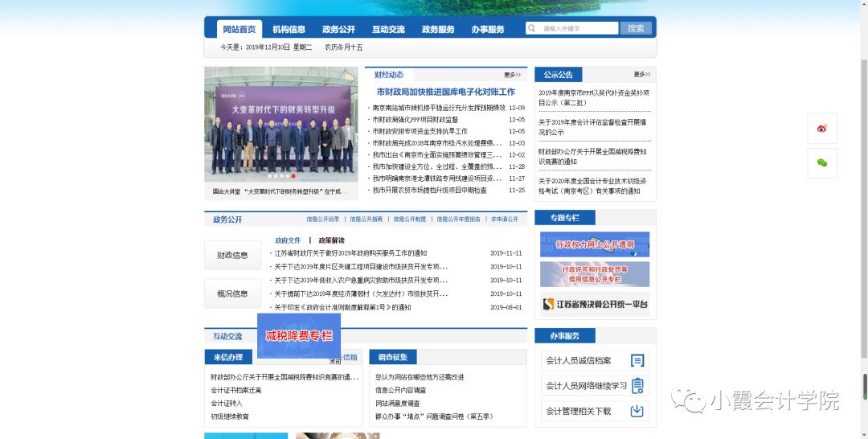Select the active orange carousel dot
Image resolution: width=868 pixels, height=439 pixels.
pos(293,176)
